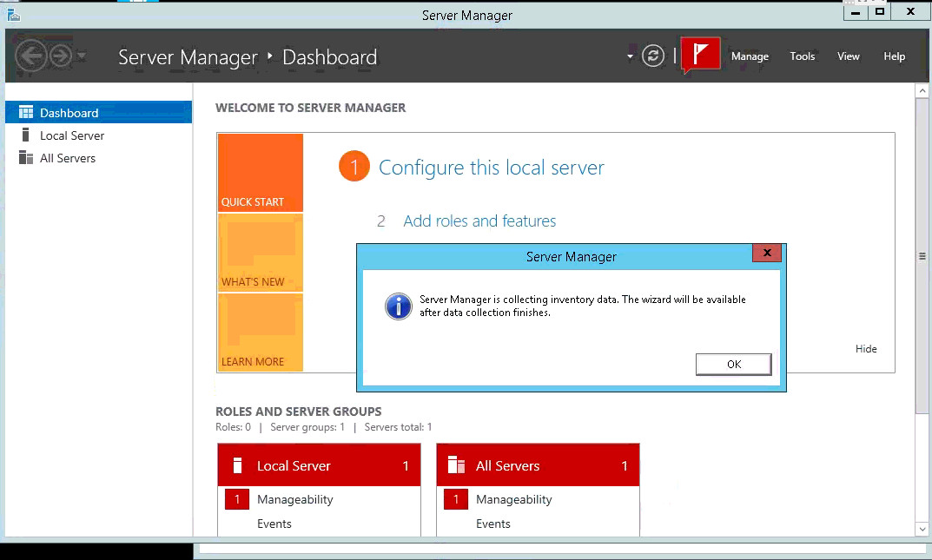Image resolution: width=932 pixels, height=560 pixels.
Task: Click the forward navigation arrow
Action: [60, 56]
